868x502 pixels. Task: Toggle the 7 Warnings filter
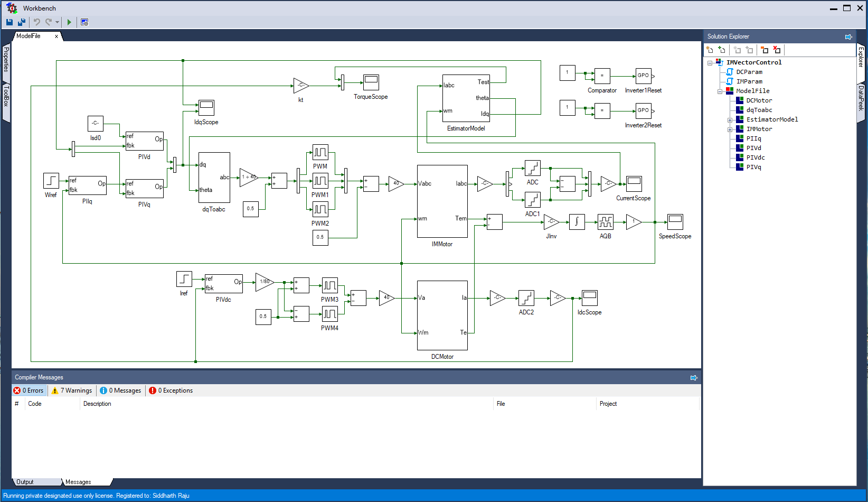click(x=72, y=391)
